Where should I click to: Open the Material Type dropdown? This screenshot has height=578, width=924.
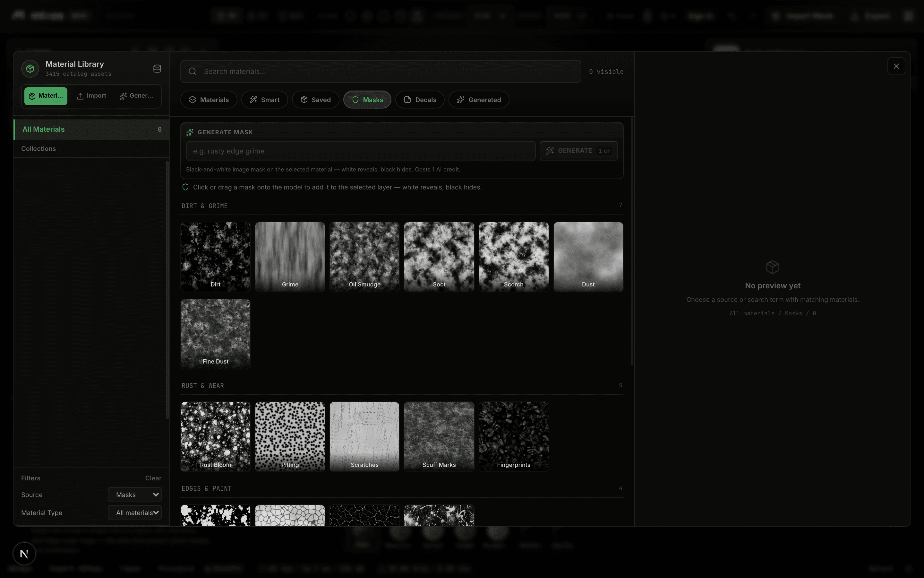coord(135,512)
